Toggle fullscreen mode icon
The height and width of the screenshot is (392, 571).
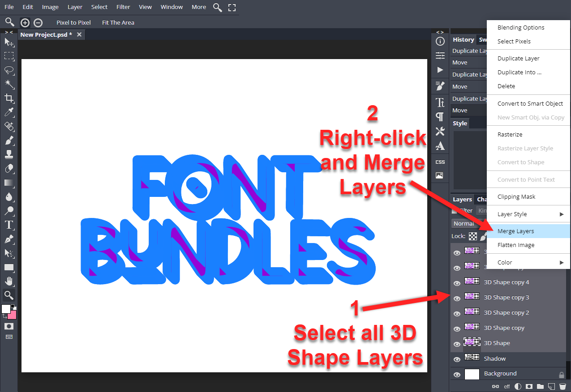pos(232,7)
